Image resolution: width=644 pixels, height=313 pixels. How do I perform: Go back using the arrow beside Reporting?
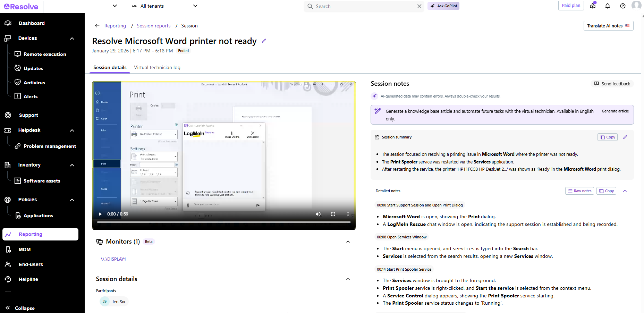(97, 26)
